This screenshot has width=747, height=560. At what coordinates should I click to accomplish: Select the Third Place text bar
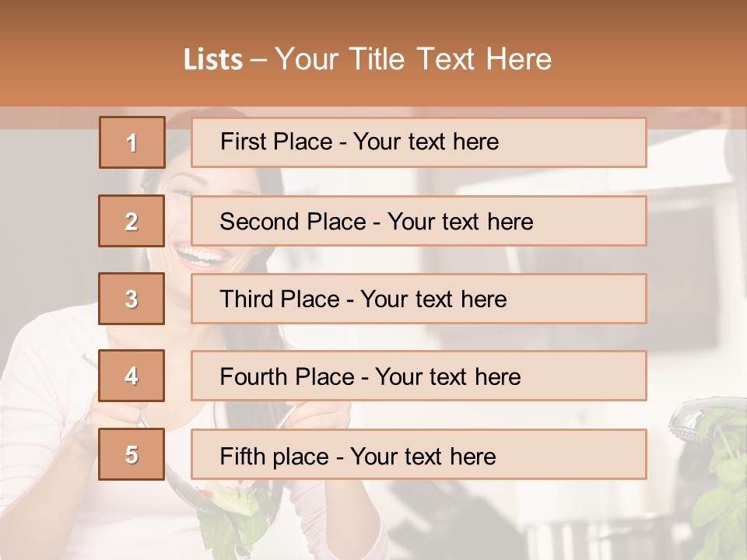(419, 299)
